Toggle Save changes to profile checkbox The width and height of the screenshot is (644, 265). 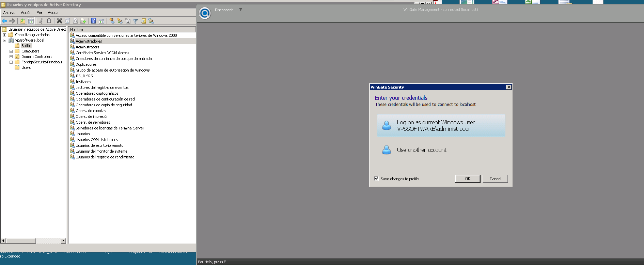(376, 178)
